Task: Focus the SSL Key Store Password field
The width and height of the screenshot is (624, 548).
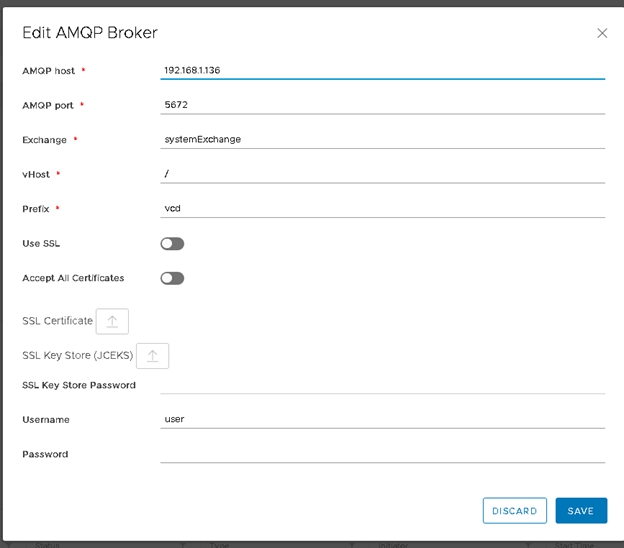Action: [x=382, y=385]
